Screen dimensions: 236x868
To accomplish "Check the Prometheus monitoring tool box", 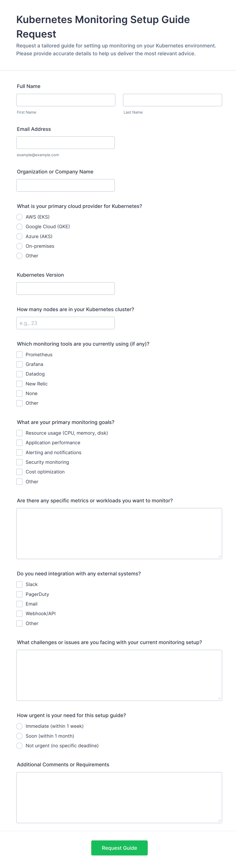I will 20,355.
